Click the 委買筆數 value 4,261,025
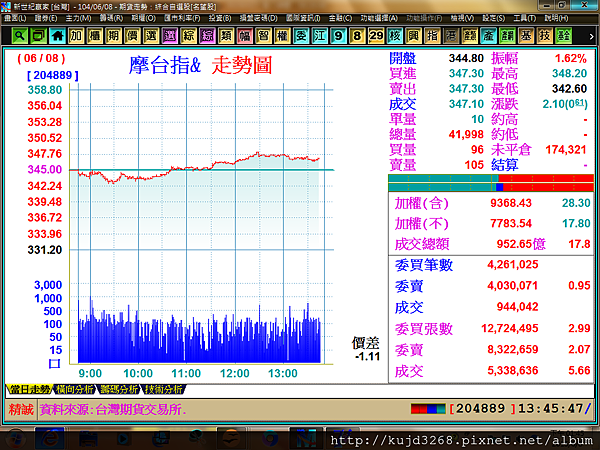 coord(513,264)
